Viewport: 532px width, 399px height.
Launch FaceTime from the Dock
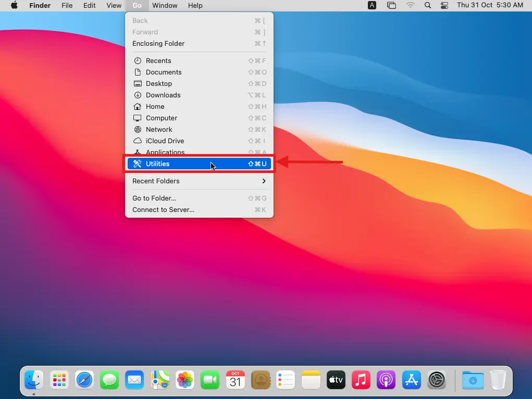(210, 380)
